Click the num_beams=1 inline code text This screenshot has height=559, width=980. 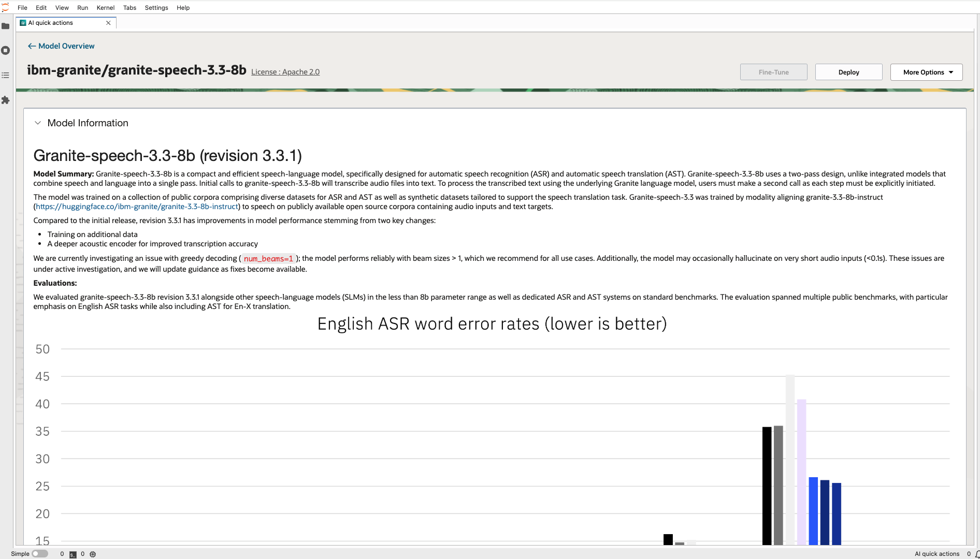268,259
